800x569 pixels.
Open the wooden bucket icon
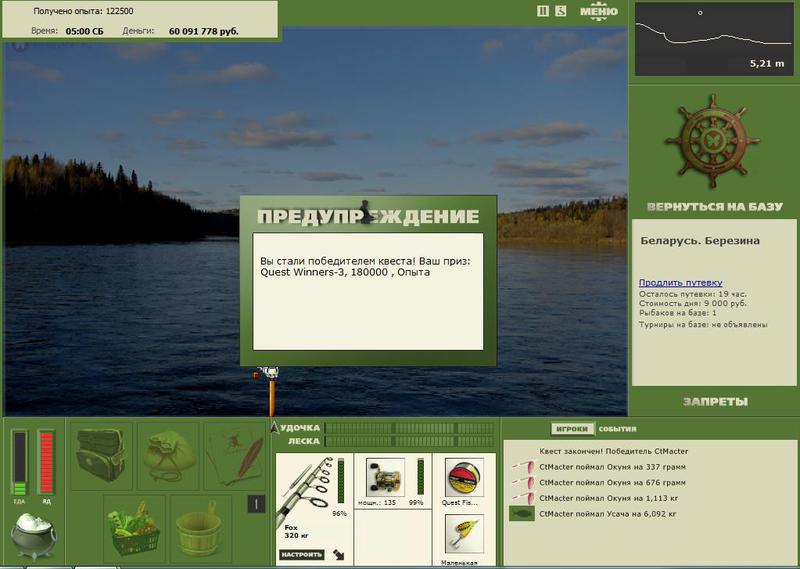[201, 528]
